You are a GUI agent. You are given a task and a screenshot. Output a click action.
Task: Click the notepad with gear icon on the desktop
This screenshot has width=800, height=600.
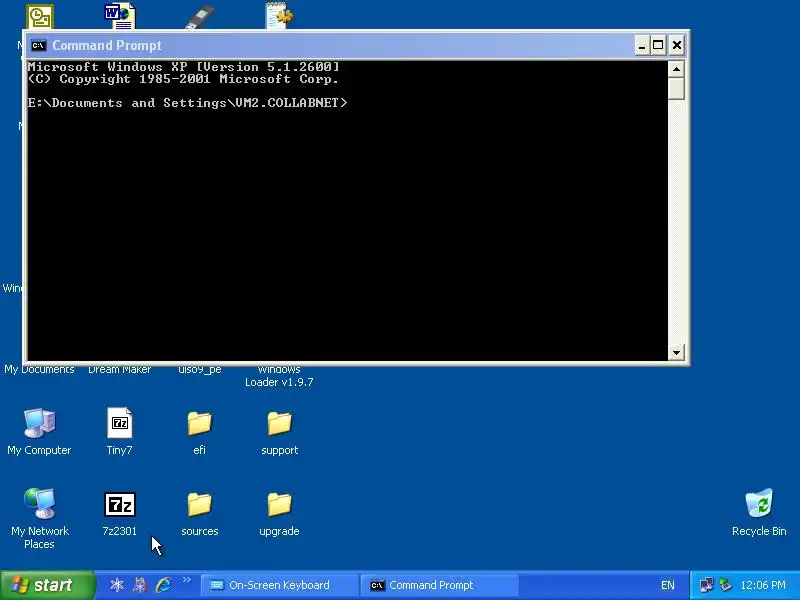tap(279, 15)
